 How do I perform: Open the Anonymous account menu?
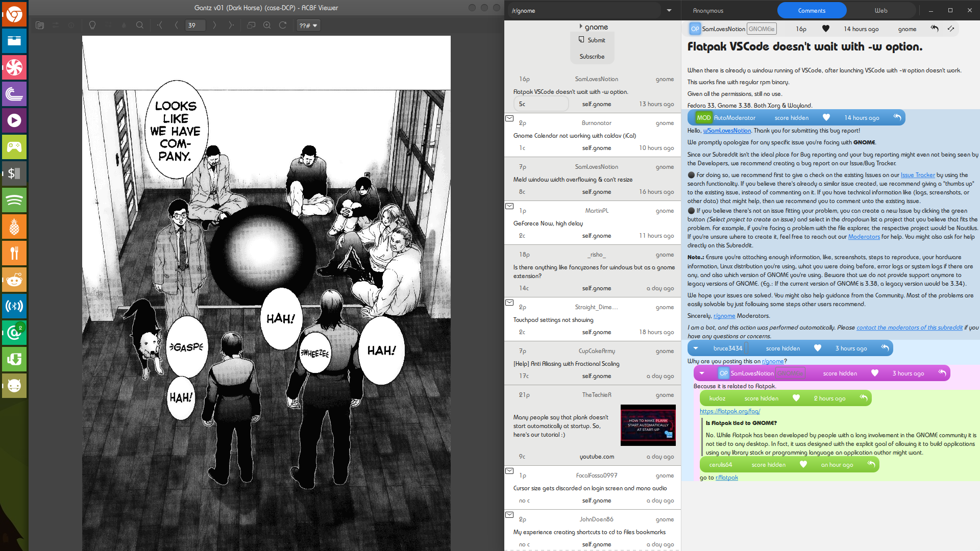click(708, 11)
